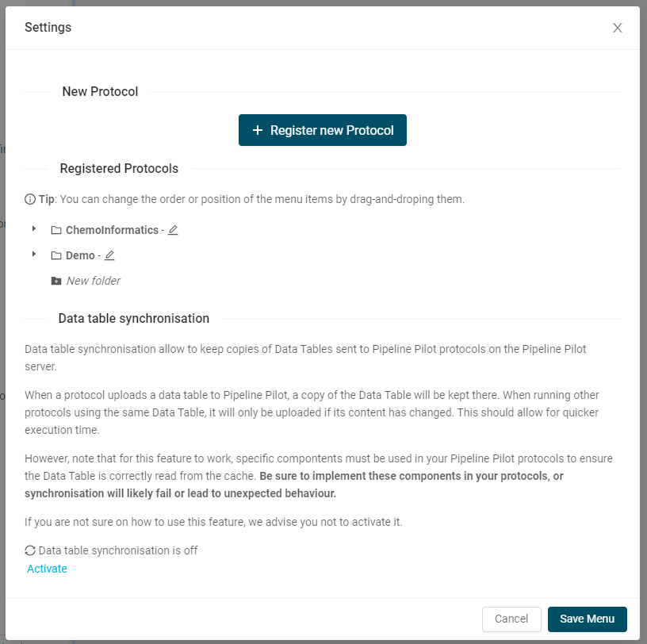The width and height of the screenshot is (647, 644).
Task: Expand the Demo folder arrow
Action: 34,255
